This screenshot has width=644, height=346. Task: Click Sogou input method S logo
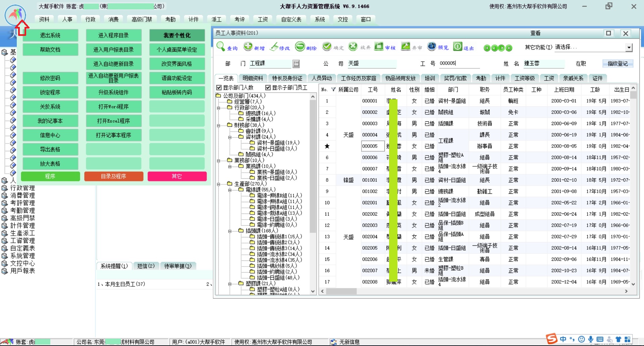(551, 339)
